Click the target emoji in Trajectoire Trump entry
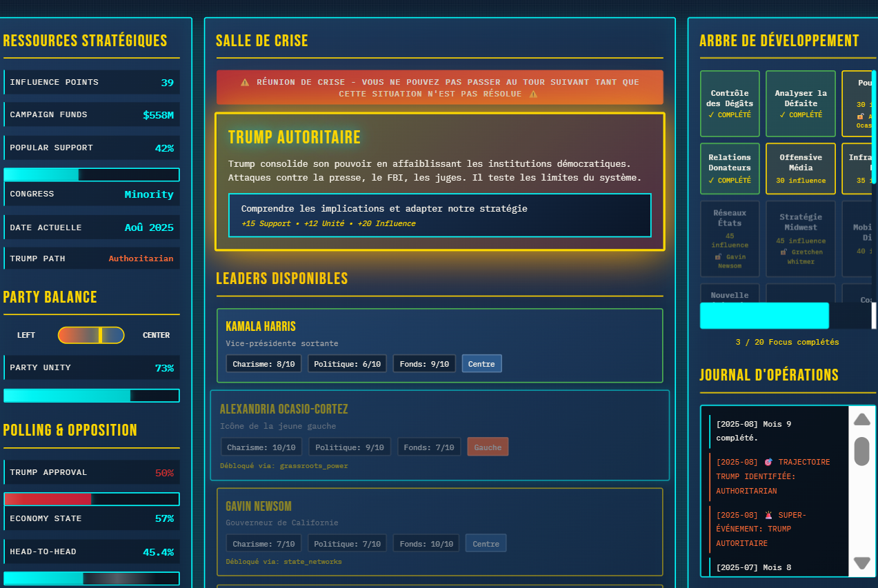Screen dimensions: 878x588 [x=768, y=462]
